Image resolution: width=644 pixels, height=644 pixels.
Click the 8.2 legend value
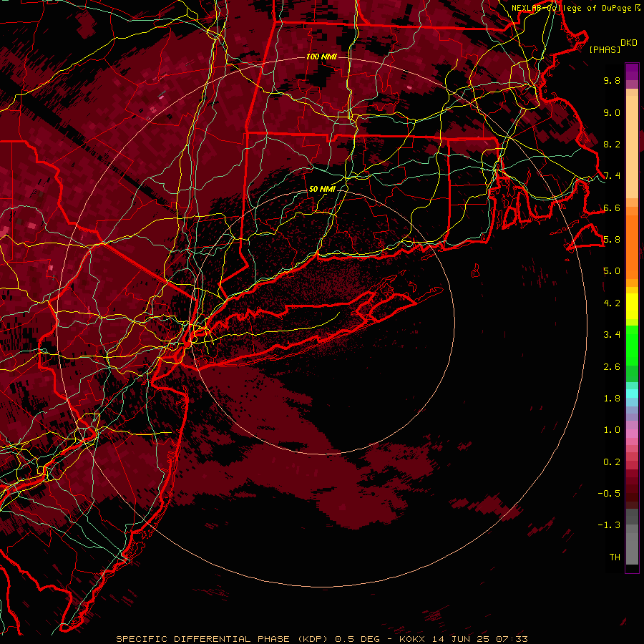[x=612, y=144]
